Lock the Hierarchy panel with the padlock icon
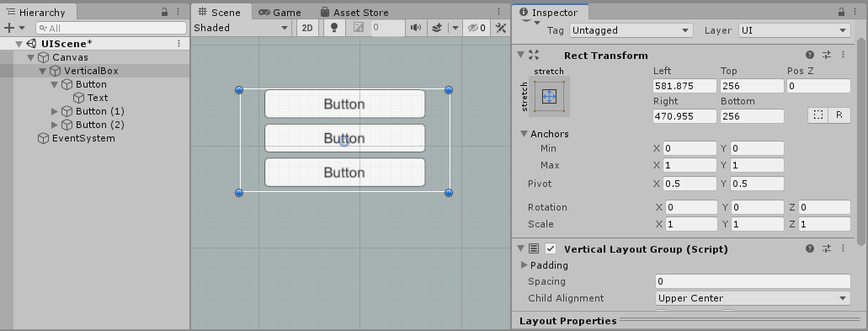Viewport: 868px width, 331px height. pos(164,12)
